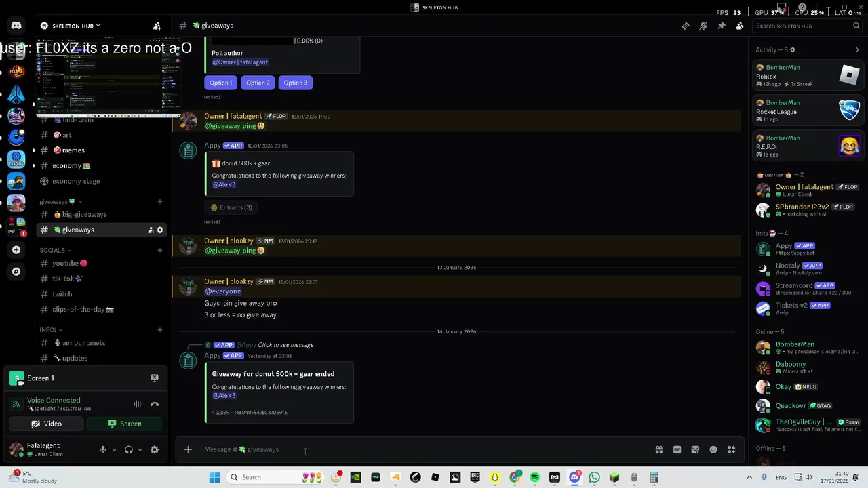Turn on camera with Video button
This screenshot has height=488, width=868.
(46, 424)
